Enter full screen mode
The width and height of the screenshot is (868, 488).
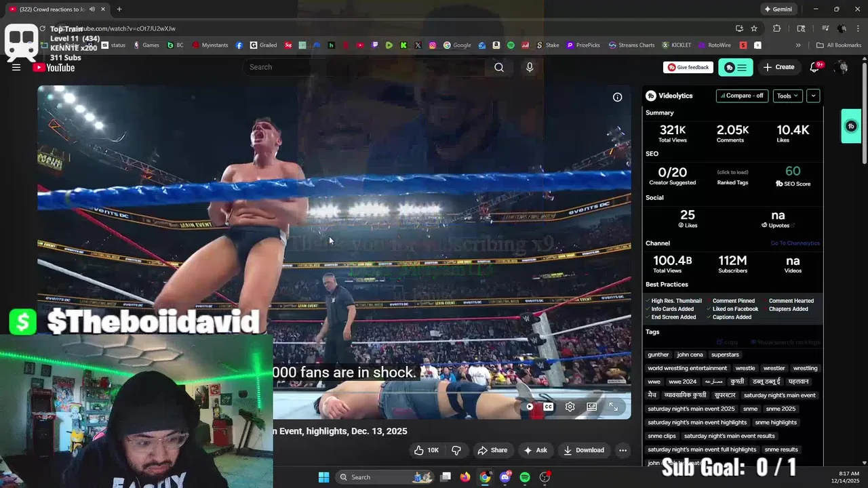click(x=614, y=407)
